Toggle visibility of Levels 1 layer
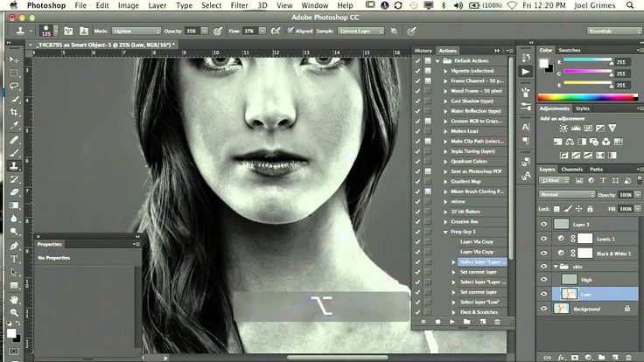 click(543, 239)
